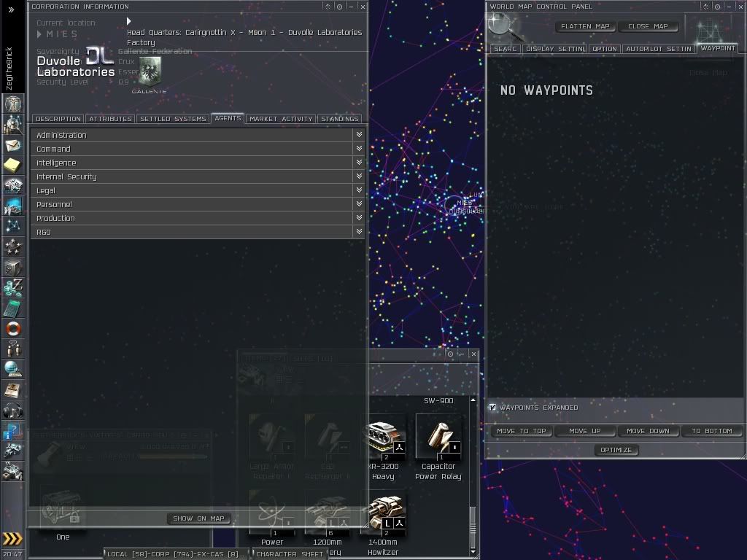Open the Local chat channel tab

176,554
